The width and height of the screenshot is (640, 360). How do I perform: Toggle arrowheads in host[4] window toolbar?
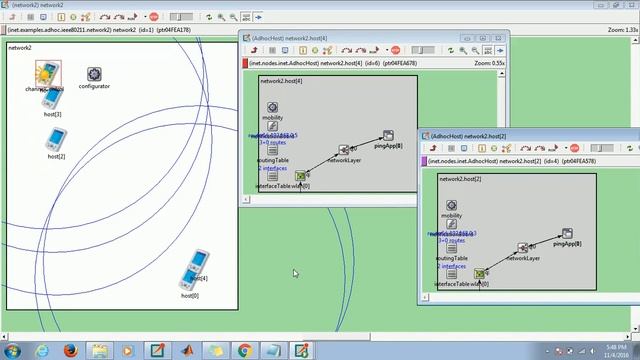point(500,50)
